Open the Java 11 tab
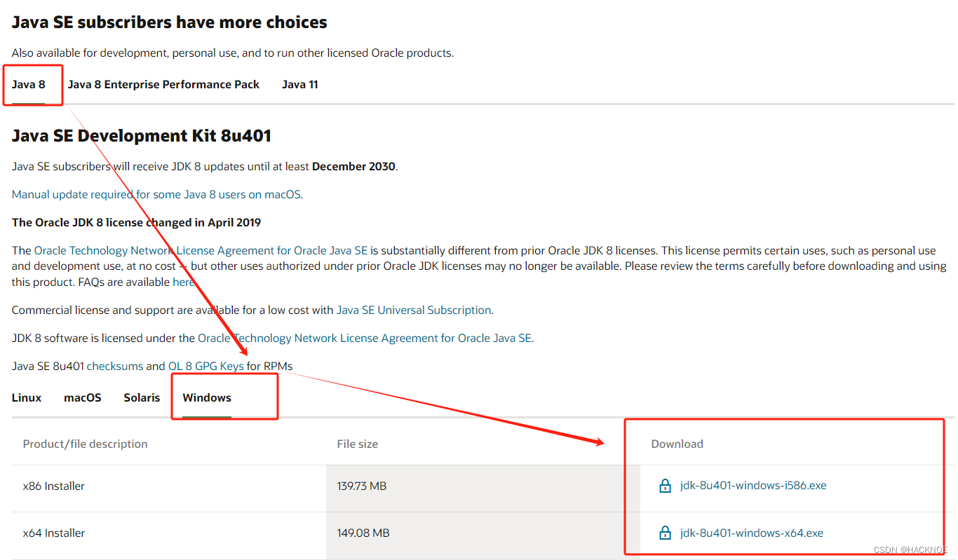958x560 pixels. pos(300,84)
